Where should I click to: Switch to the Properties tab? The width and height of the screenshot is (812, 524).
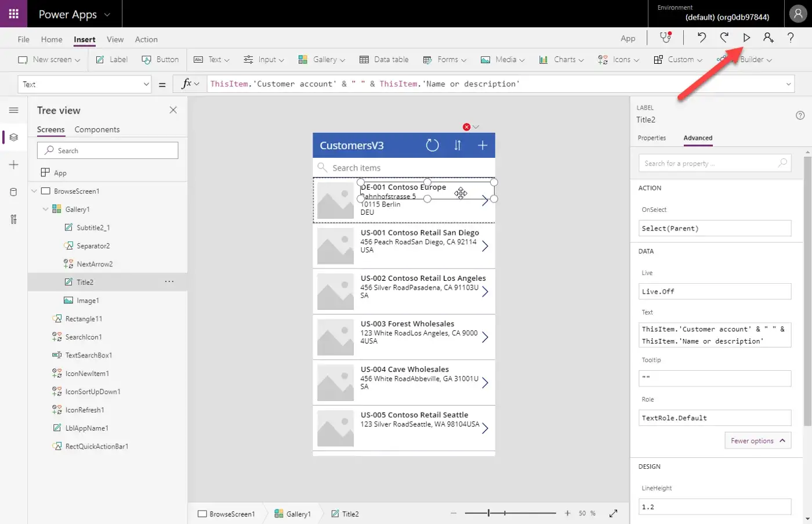tap(652, 138)
